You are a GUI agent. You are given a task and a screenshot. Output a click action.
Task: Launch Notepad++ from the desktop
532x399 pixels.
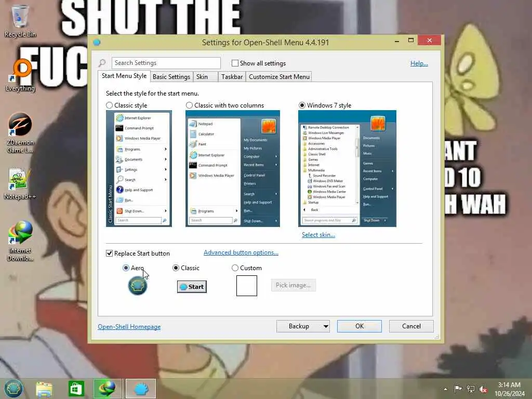pyautogui.click(x=20, y=183)
